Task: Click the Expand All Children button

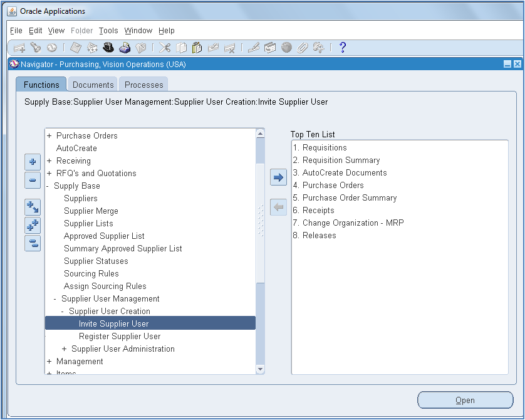Action: pos(33,207)
